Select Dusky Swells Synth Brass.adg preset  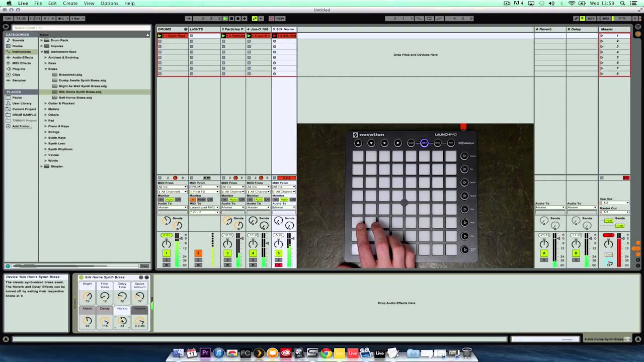[83, 80]
